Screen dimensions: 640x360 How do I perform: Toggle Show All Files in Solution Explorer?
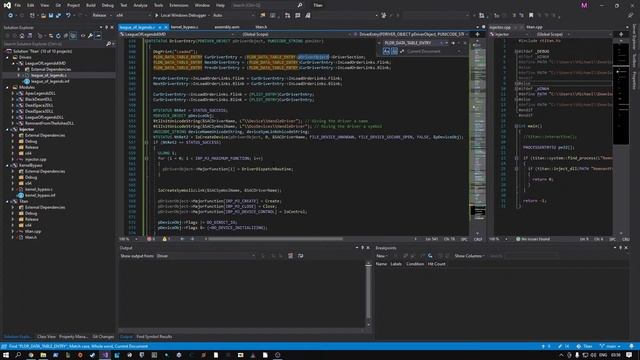pyautogui.click(x=73, y=36)
